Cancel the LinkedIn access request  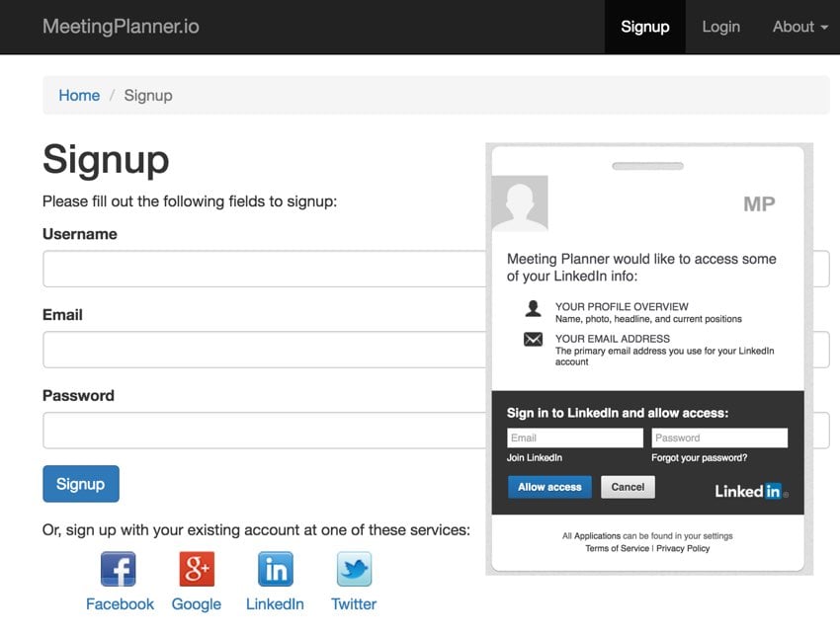pos(628,487)
